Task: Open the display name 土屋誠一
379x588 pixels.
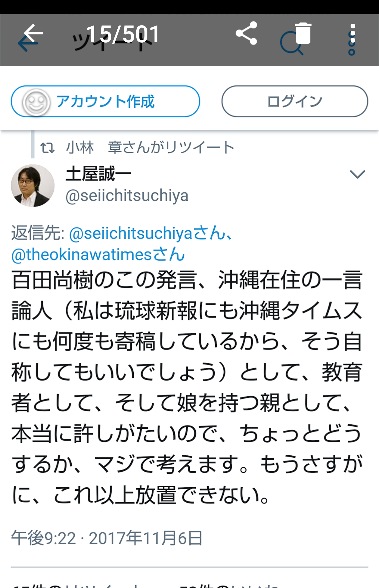Action: pyautogui.click(x=98, y=174)
